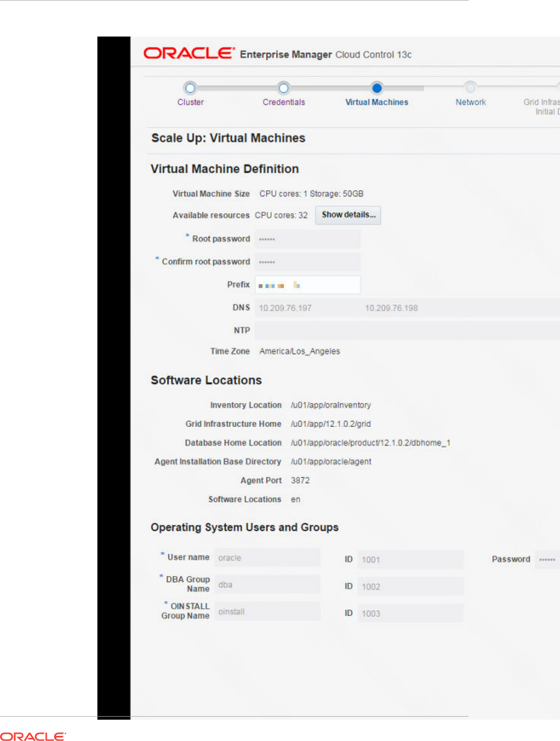560x741 pixels.
Task: Click the Credentials step circle
Action: pyautogui.click(x=284, y=88)
